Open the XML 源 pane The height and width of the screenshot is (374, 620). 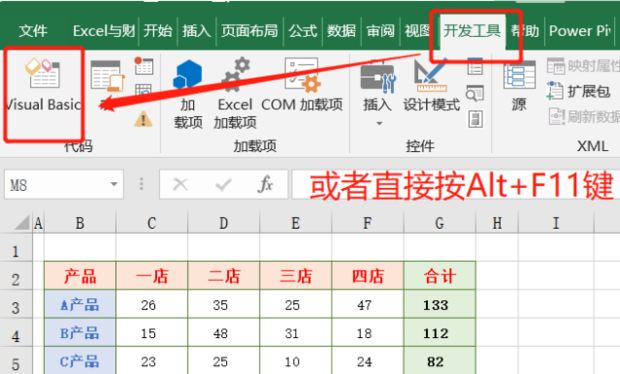[x=519, y=85]
